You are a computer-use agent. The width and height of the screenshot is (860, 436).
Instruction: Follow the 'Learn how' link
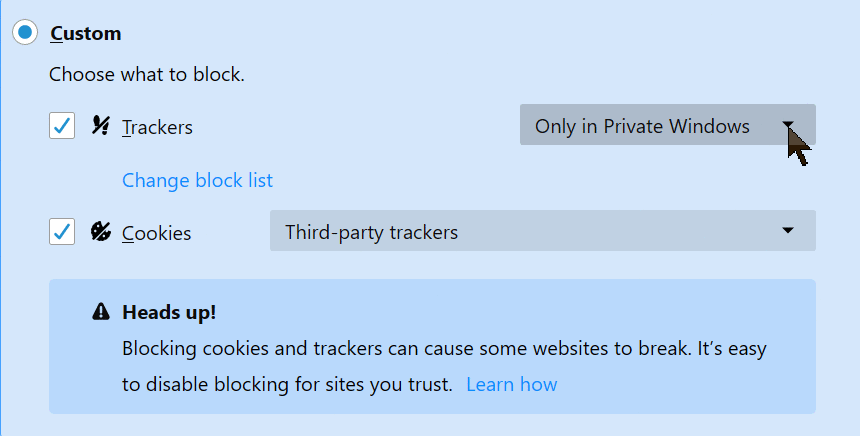[511, 384]
